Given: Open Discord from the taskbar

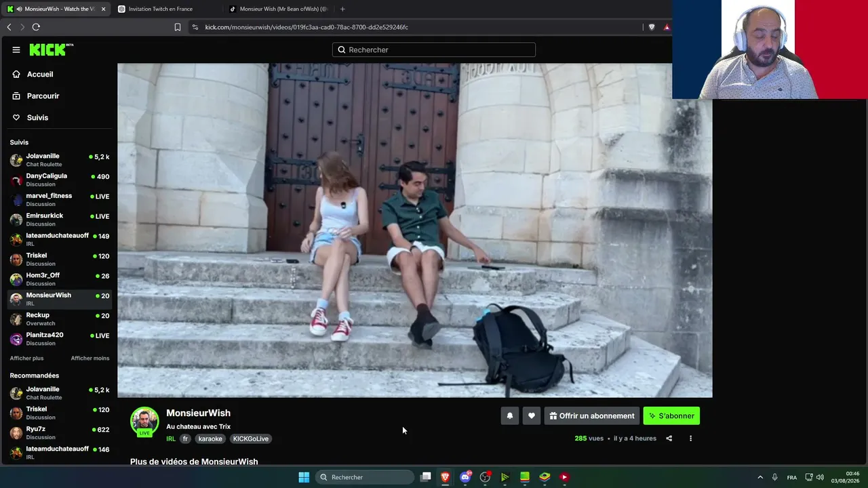Looking at the screenshot, I should 465,477.
